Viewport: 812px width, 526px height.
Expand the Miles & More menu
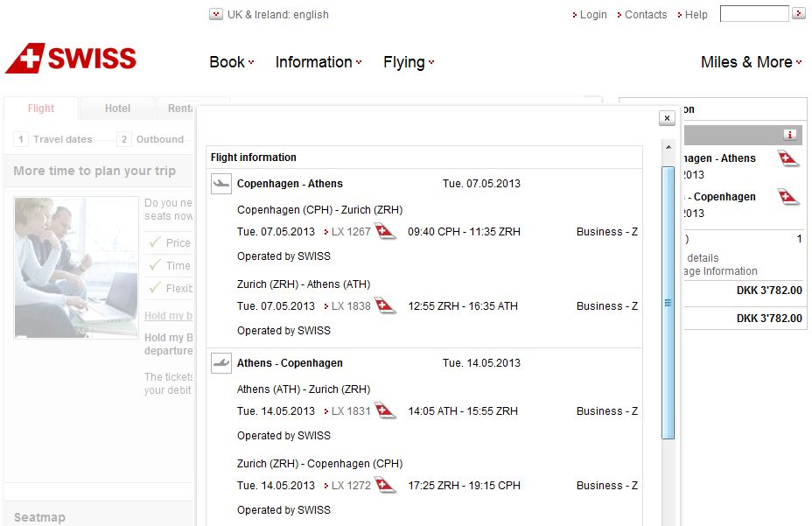pos(752,62)
